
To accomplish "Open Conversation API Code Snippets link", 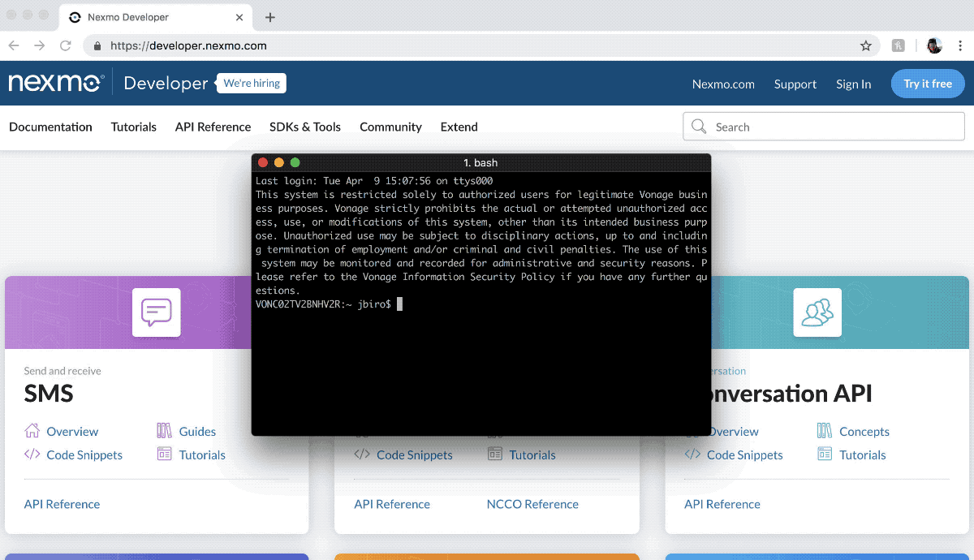I will point(745,455).
